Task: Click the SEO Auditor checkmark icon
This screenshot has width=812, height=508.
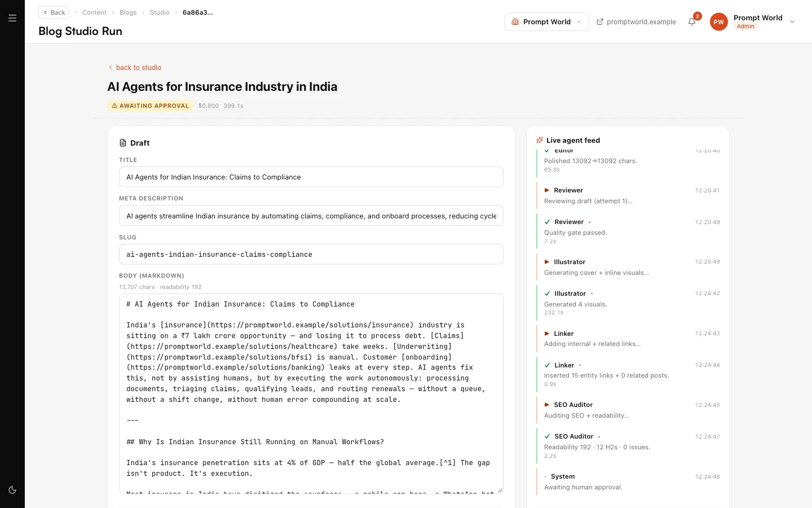Action: click(547, 436)
